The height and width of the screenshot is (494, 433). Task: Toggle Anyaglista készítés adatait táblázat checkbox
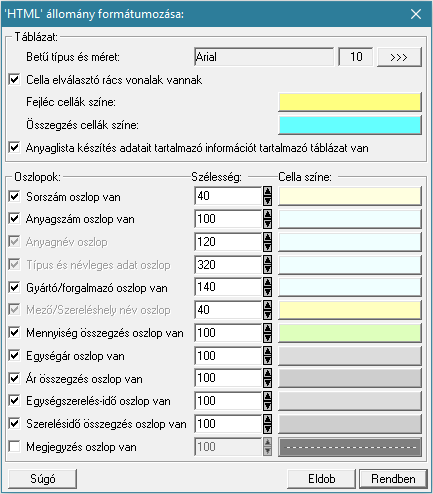(x=14, y=147)
